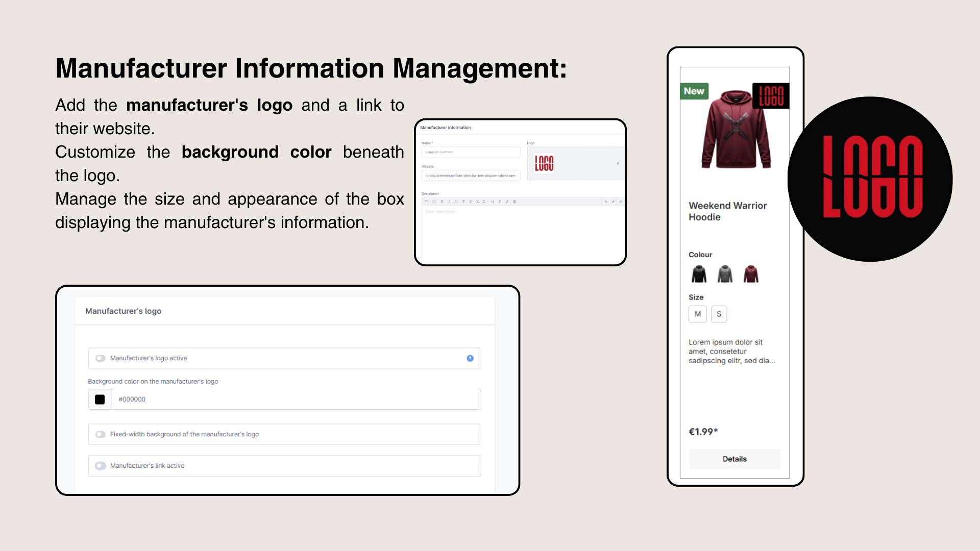This screenshot has width=980, height=551.
Task: Click the #000000 color hex input field
Action: point(296,399)
